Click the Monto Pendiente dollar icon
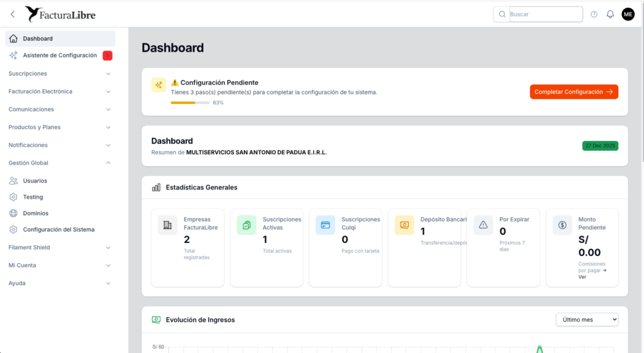Screen dimensions: 644x353 point(562,225)
